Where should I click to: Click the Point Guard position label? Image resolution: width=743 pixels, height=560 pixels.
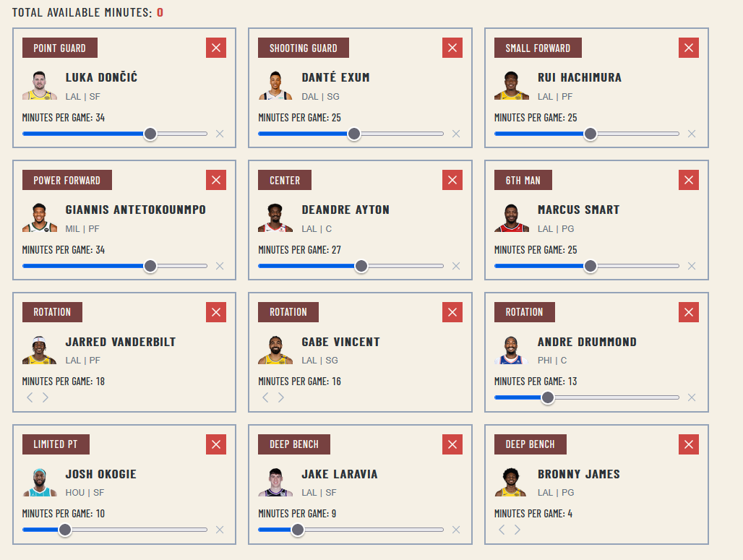point(59,48)
